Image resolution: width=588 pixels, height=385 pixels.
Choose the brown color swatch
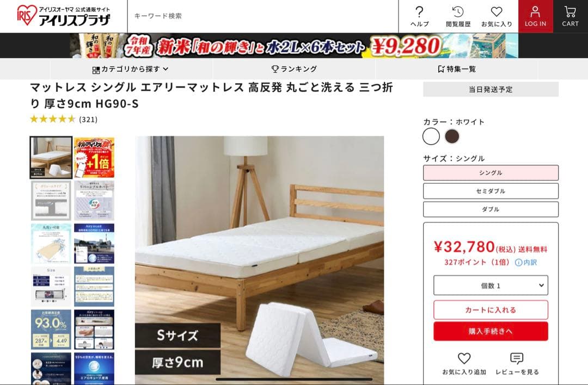pos(452,136)
